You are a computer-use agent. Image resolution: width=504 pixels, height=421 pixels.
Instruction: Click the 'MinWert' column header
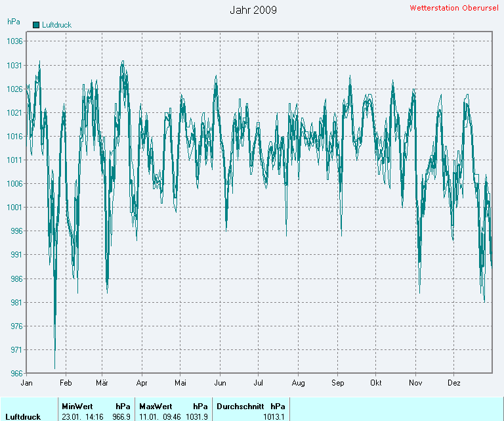coord(77,407)
